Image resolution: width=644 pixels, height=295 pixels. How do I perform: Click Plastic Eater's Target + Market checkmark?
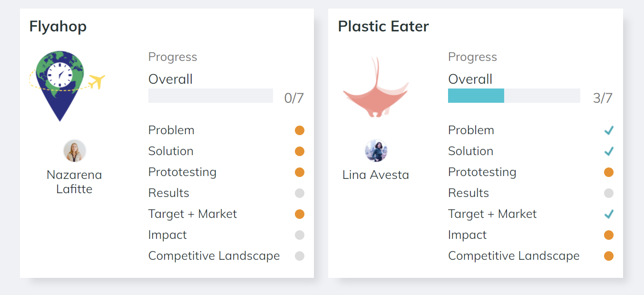pos(609,214)
